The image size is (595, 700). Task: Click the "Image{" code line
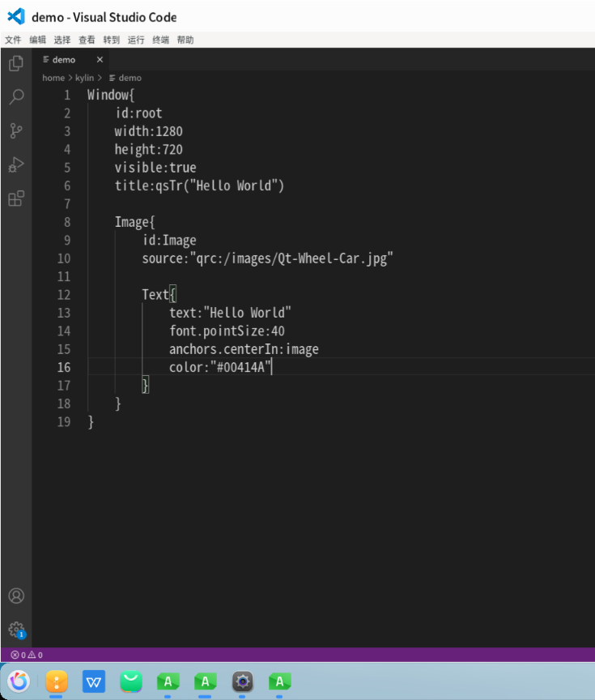tap(134, 222)
